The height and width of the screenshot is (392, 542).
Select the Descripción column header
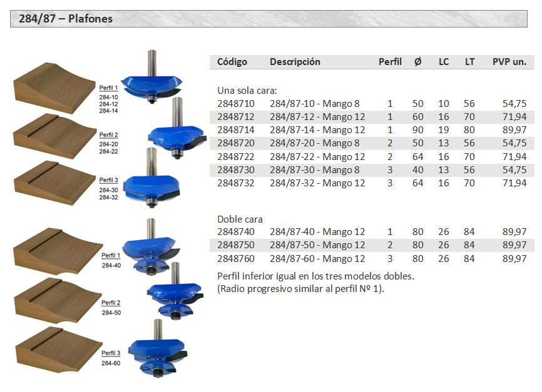pos(295,62)
